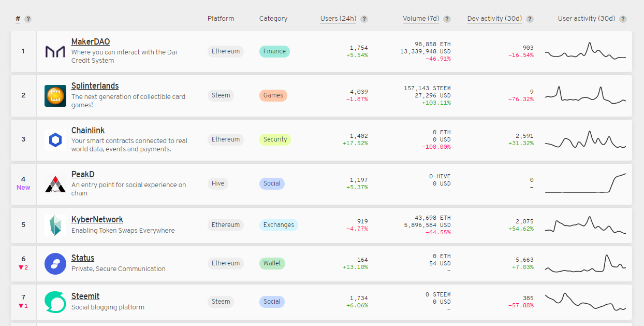644x326 pixels.
Task: Click the New badge on PeakD rank
Action: [23, 188]
